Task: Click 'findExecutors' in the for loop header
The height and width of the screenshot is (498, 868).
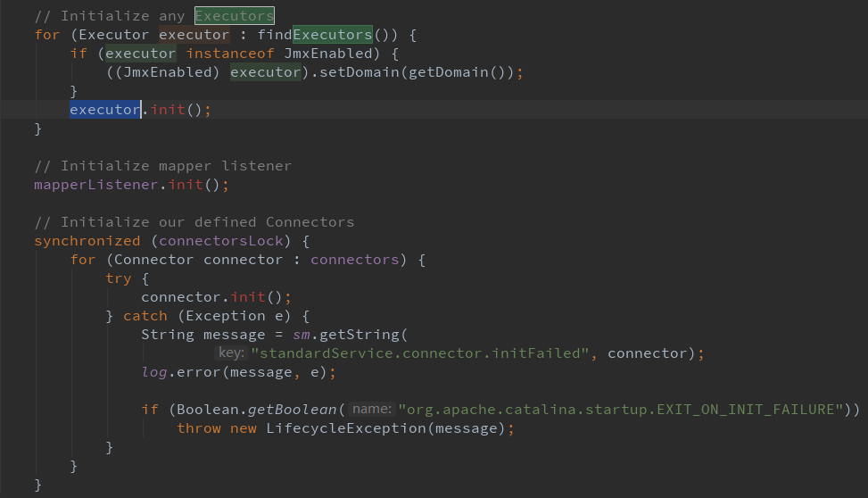Action: click(x=314, y=34)
